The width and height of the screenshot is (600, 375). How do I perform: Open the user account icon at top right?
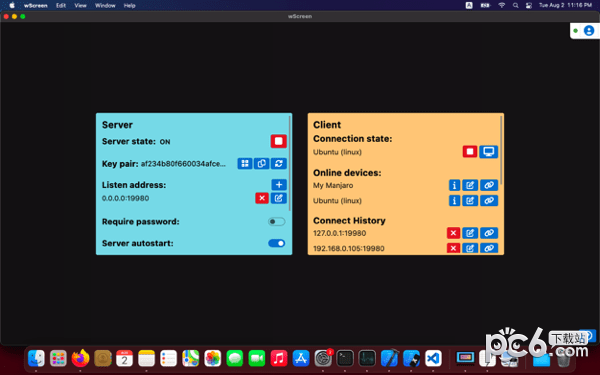coord(589,31)
